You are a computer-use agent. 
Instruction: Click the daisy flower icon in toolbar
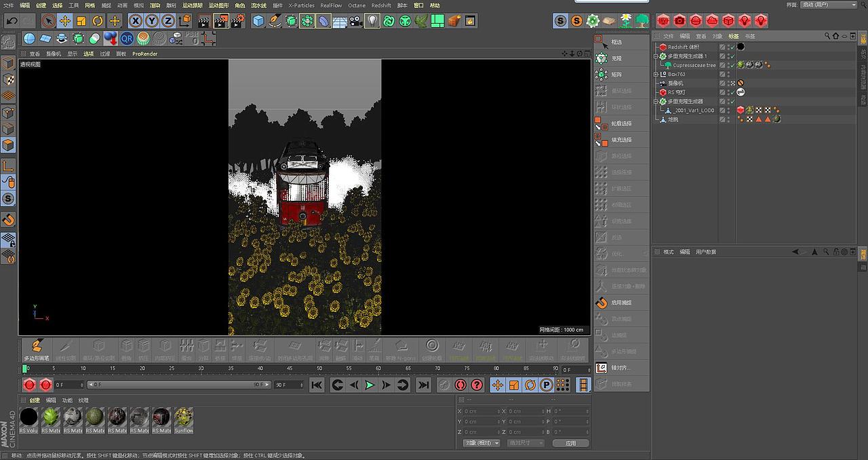coord(625,21)
